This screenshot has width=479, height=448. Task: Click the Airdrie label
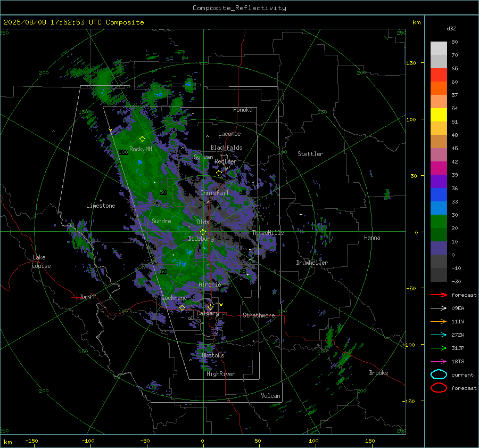click(210, 284)
